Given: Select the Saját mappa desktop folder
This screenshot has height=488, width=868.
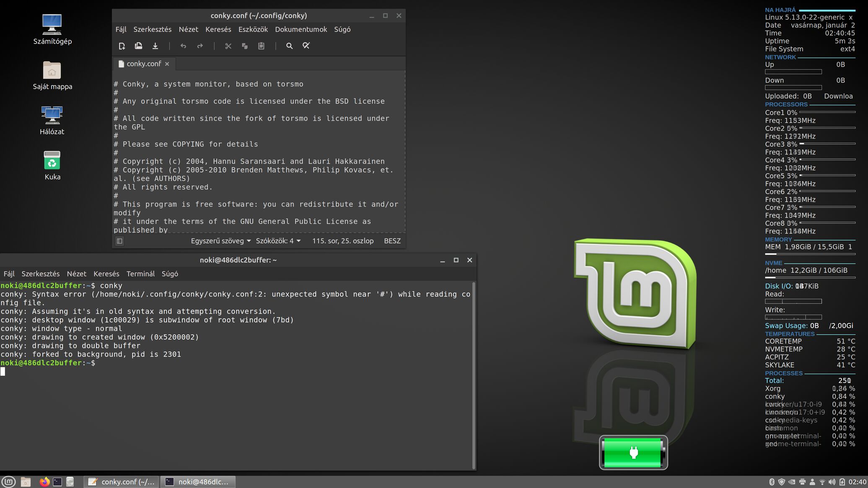Looking at the screenshot, I should [x=52, y=75].
